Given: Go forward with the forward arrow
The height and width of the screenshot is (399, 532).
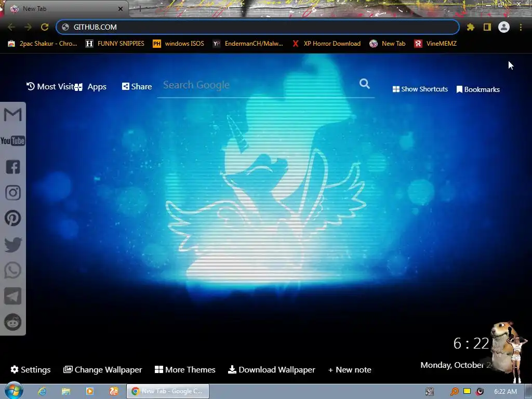Looking at the screenshot, I should (x=28, y=27).
